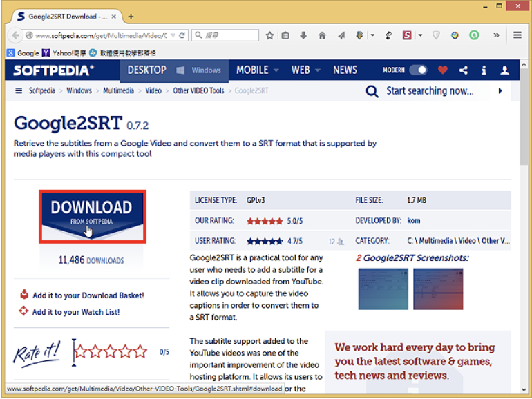Click the Download Basket icon
This screenshot has height=399, width=532.
(x=24, y=294)
